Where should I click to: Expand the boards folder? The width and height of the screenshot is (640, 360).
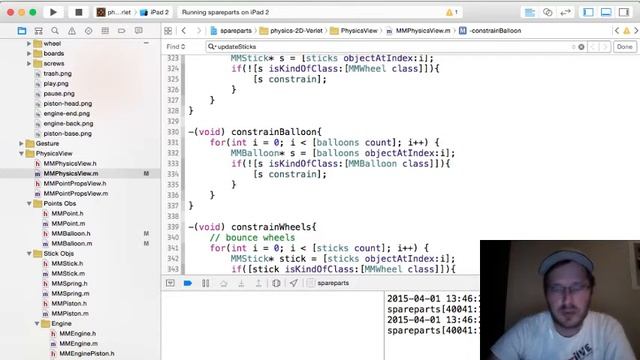click(29, 53)
